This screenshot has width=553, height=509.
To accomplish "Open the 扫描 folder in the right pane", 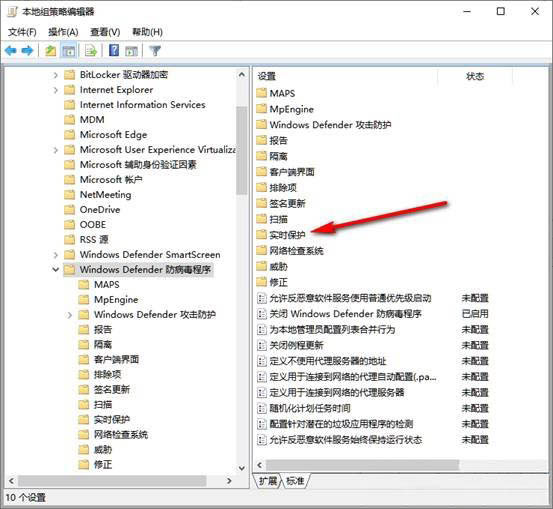I will (278, 219).
